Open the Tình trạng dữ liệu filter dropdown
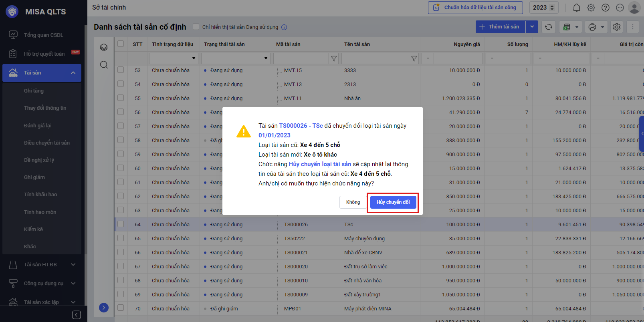 tap(194, 58)
